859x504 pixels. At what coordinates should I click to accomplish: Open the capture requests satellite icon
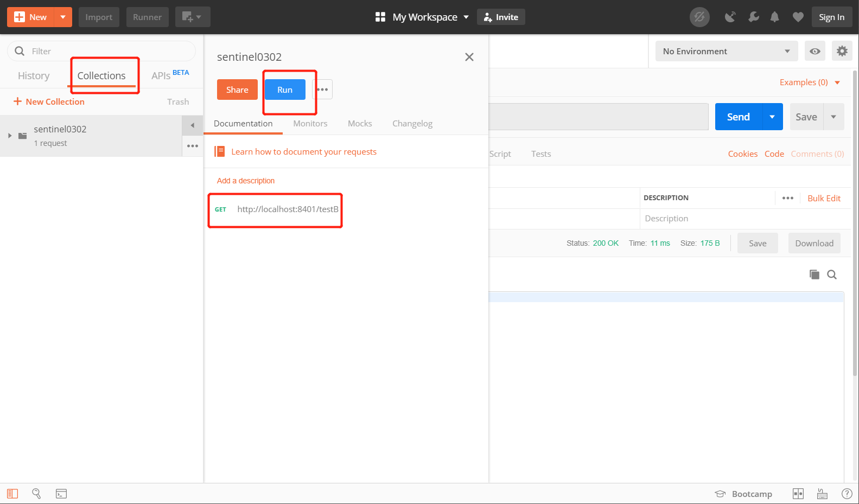point(730,17)
